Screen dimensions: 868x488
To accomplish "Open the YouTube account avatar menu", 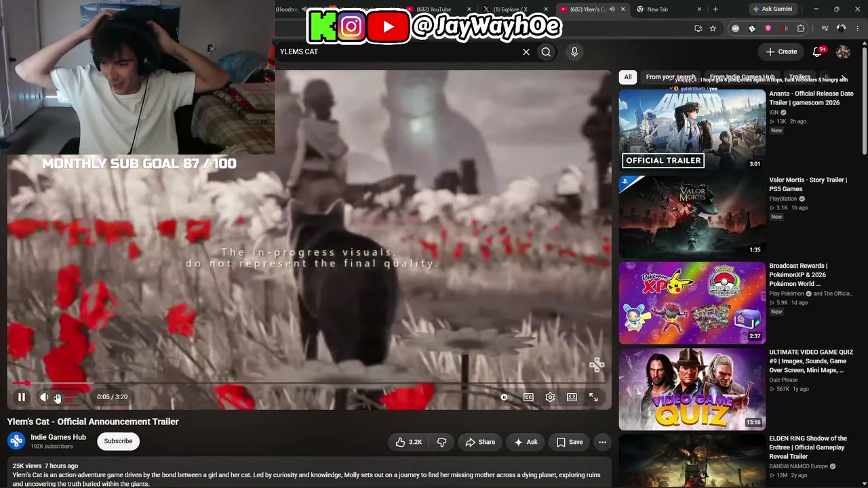I will [x=844, y=52].
